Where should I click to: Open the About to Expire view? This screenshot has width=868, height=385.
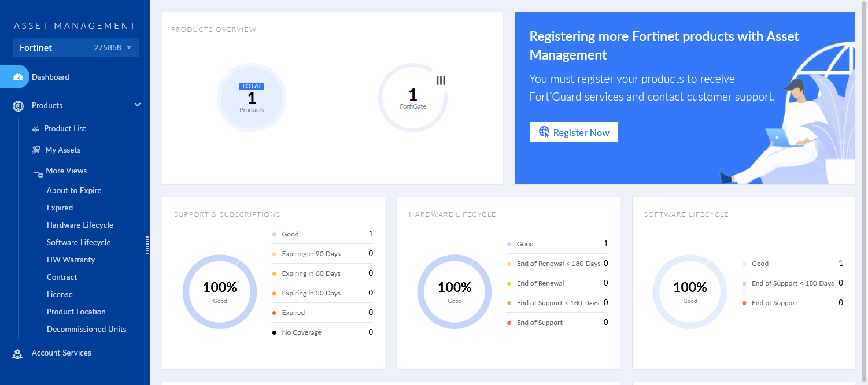click(x=74, y=190)
